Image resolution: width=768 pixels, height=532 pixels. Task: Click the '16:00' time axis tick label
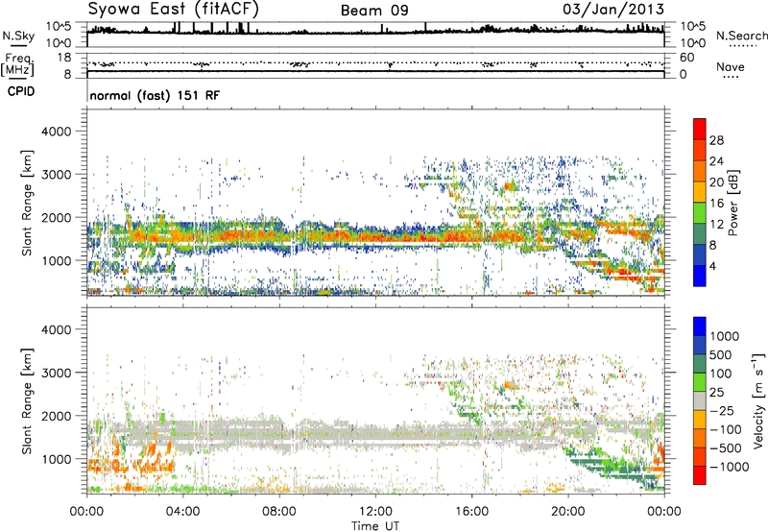[471, 512]
